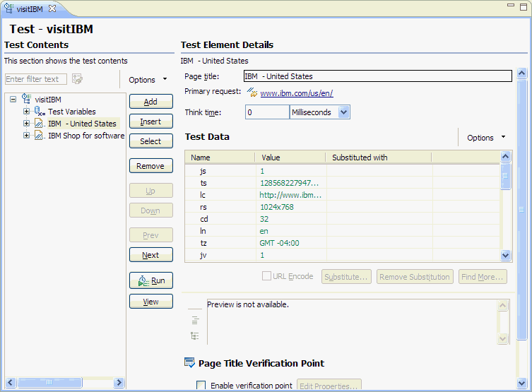Screen dimensions: 532x392
Task: Open Test Data Options menu
Action: [x=487, y=138]
